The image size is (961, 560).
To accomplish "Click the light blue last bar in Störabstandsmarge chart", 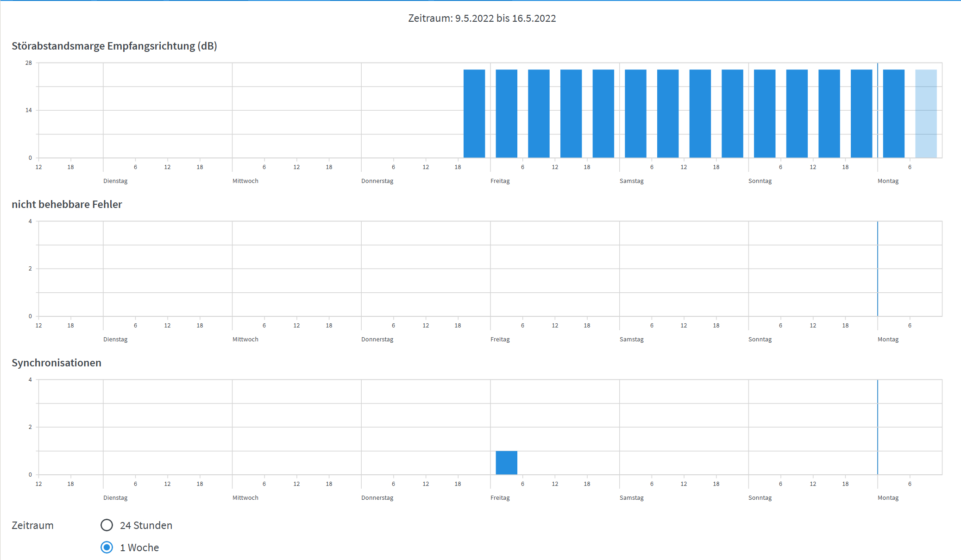I will click(926, 113).
